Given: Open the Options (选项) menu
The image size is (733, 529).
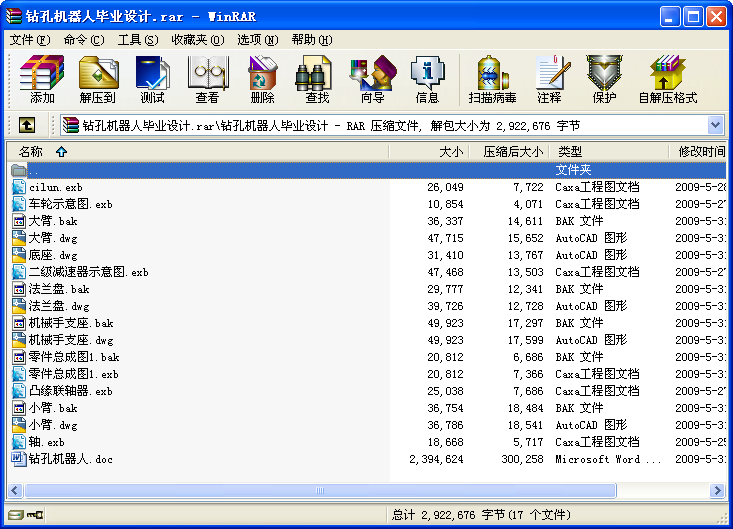Looking at the screenshot, I should pyautogui.click(x=258, y=40).
